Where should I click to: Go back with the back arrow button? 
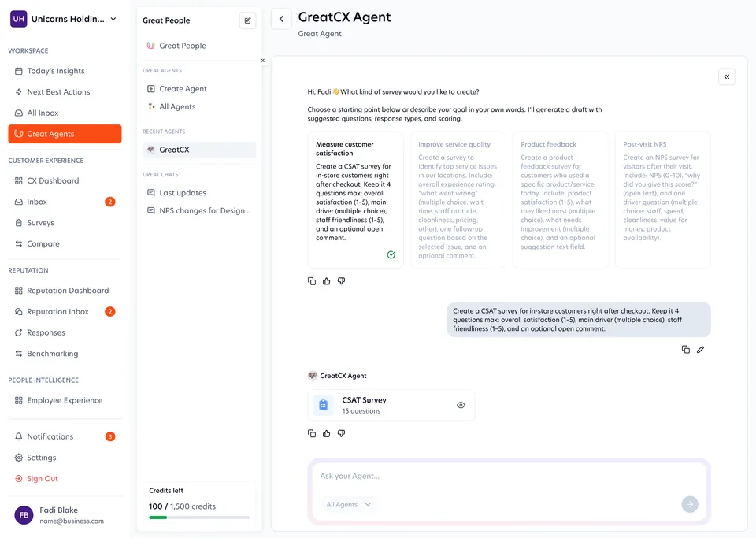282,19
